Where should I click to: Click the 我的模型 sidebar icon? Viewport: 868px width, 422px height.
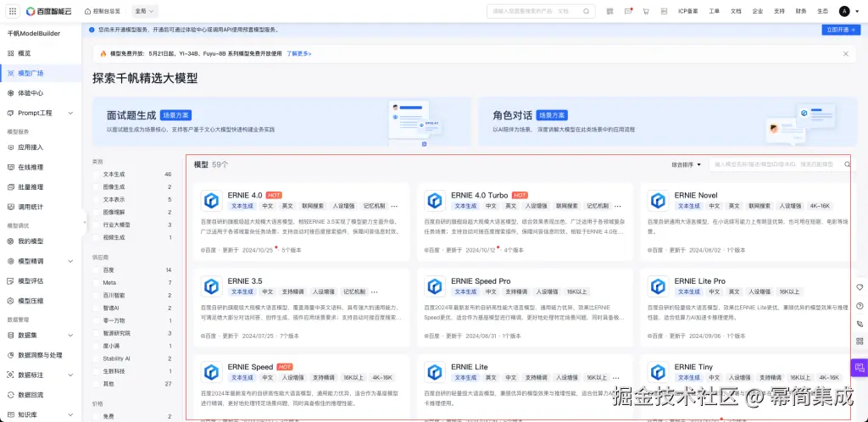coord(10,242)
